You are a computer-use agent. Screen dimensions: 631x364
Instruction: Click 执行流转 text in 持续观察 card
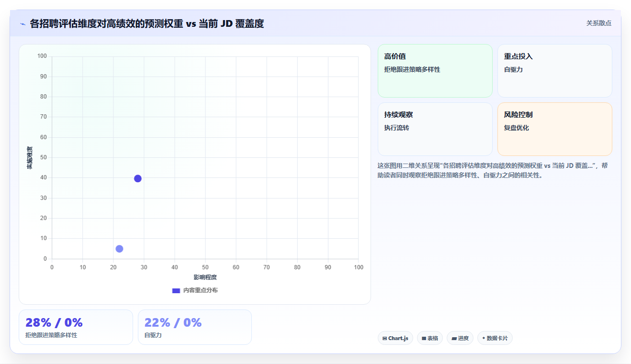tap(396, 128)
